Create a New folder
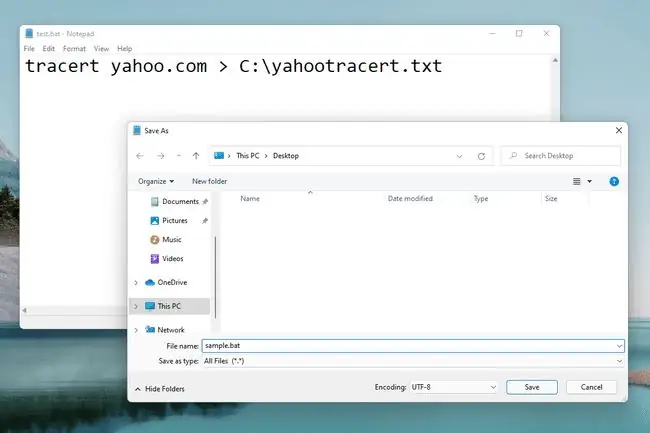Image resolution: width=650 pixels, height=433 pixels. click(209, 181)
